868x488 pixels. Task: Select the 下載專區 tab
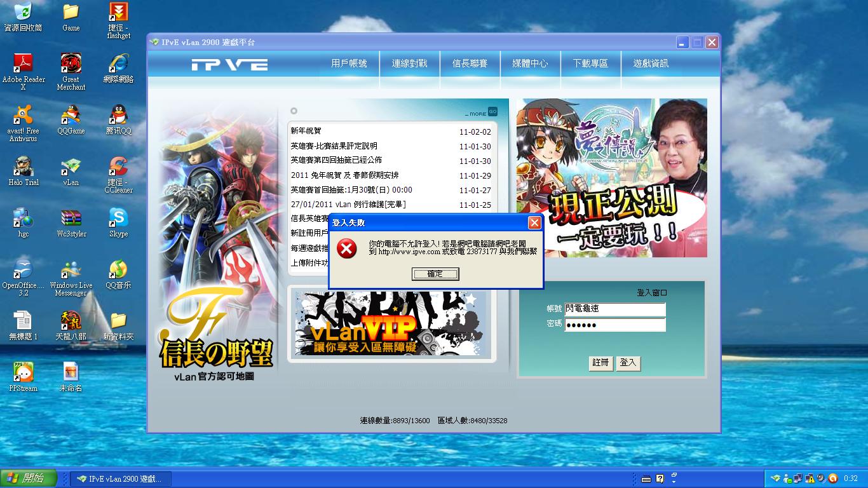pos(590,64)
